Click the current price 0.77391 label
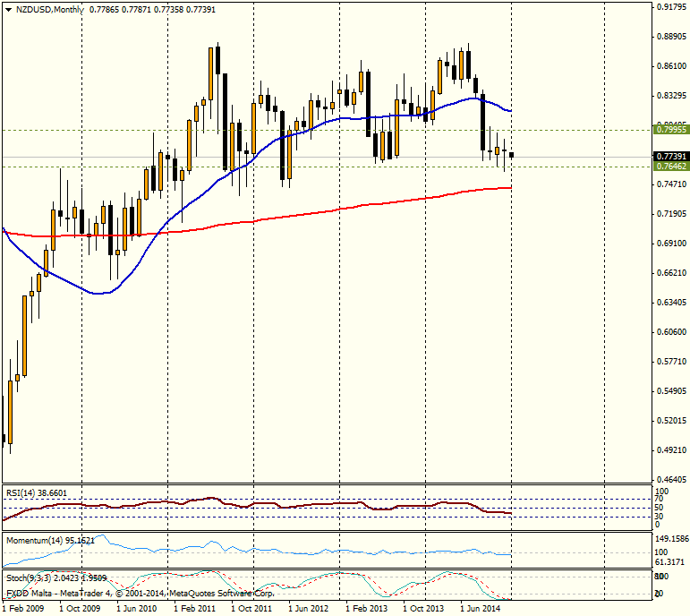Image resolution: width=690 pixels, height=616 pixels. 670,156
